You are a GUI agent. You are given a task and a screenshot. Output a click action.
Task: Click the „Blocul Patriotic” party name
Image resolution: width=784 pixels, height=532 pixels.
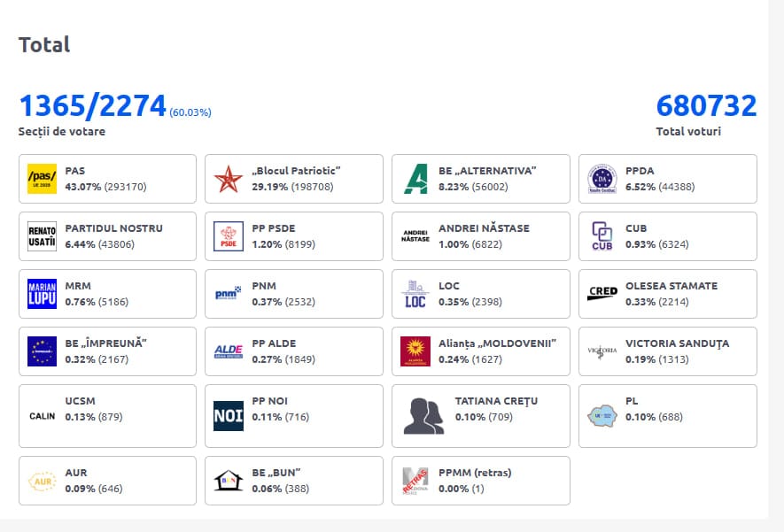(x=297, y=170)
